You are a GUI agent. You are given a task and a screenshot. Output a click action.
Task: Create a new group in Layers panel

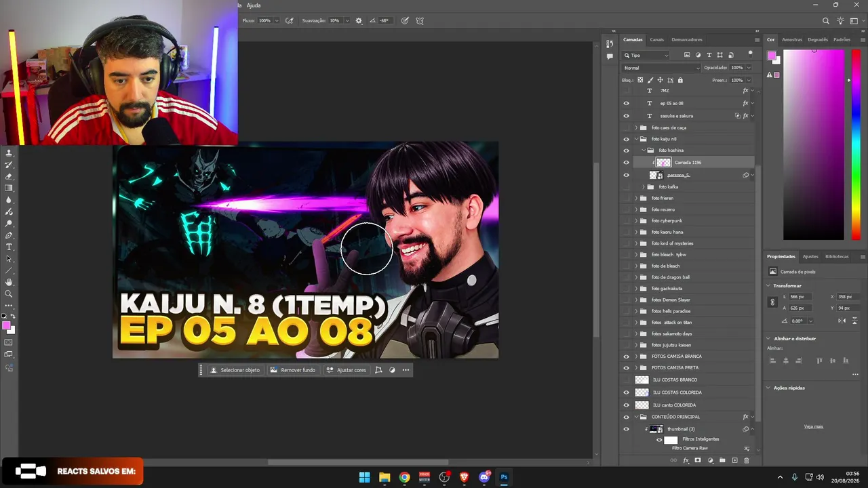[x=722, y=461]
